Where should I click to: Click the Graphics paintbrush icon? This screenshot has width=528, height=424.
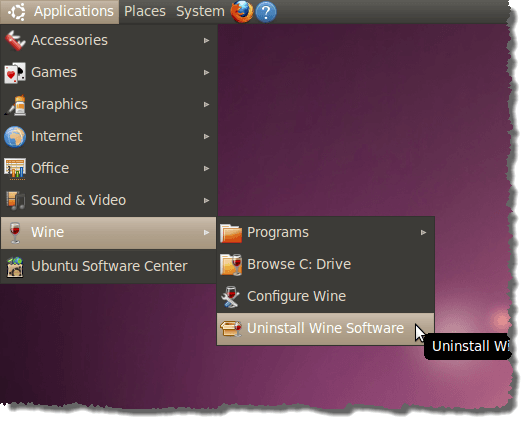(x=15, y=105)
